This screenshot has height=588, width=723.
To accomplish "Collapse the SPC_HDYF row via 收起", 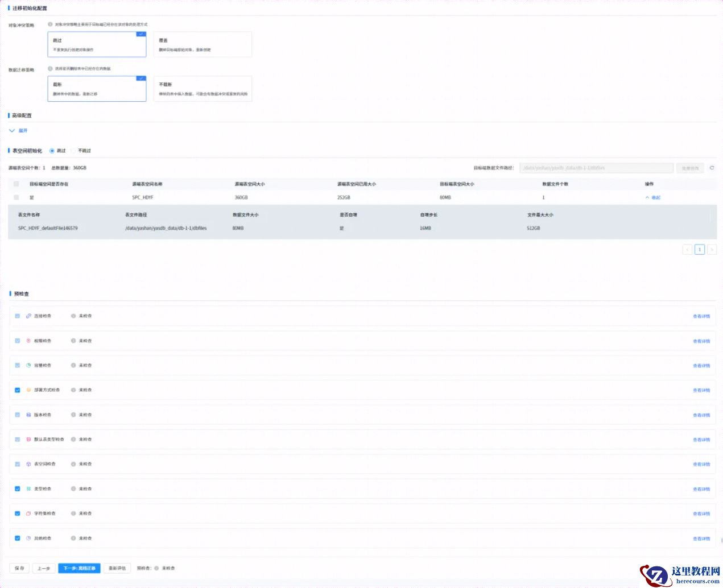I will (x=653, y=197).
